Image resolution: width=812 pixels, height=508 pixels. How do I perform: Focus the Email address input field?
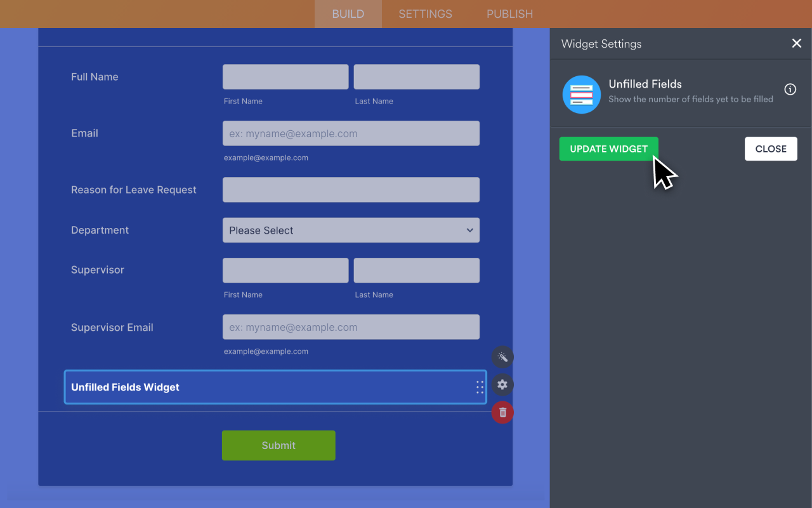coord(351,133)
